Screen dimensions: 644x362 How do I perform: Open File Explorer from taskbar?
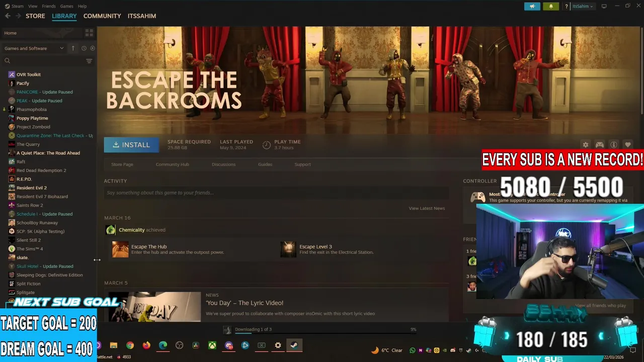click(x=114, y=345)
